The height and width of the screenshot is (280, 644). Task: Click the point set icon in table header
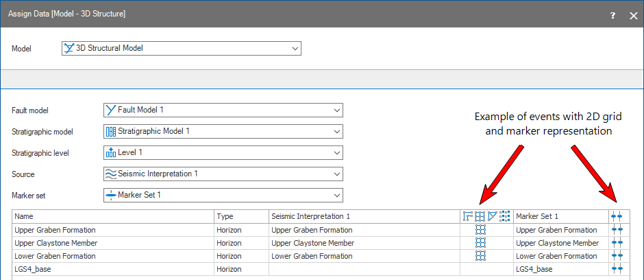coord(505,216)
